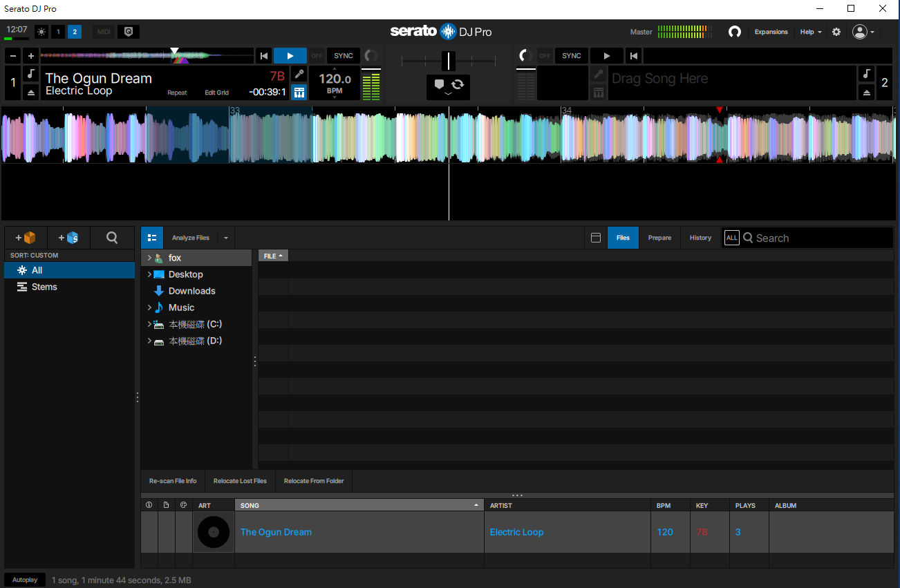Toggle key lock note icon on deck 2
The height and width of the screenshot is (588, 900).
(866, 74)
